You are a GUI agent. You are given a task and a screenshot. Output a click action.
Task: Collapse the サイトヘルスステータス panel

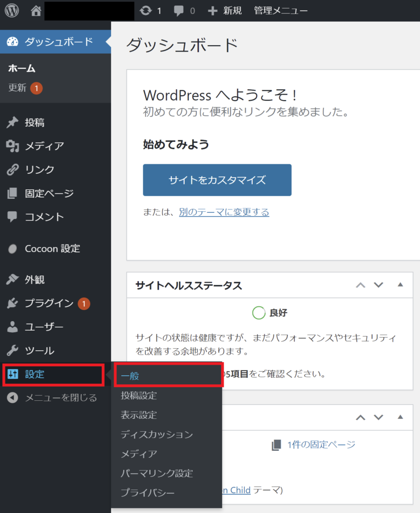coord(400,285)
